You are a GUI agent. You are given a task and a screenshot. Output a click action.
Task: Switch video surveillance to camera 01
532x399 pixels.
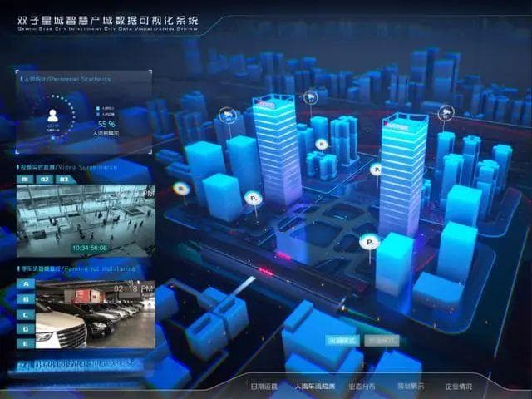point(25,180)
